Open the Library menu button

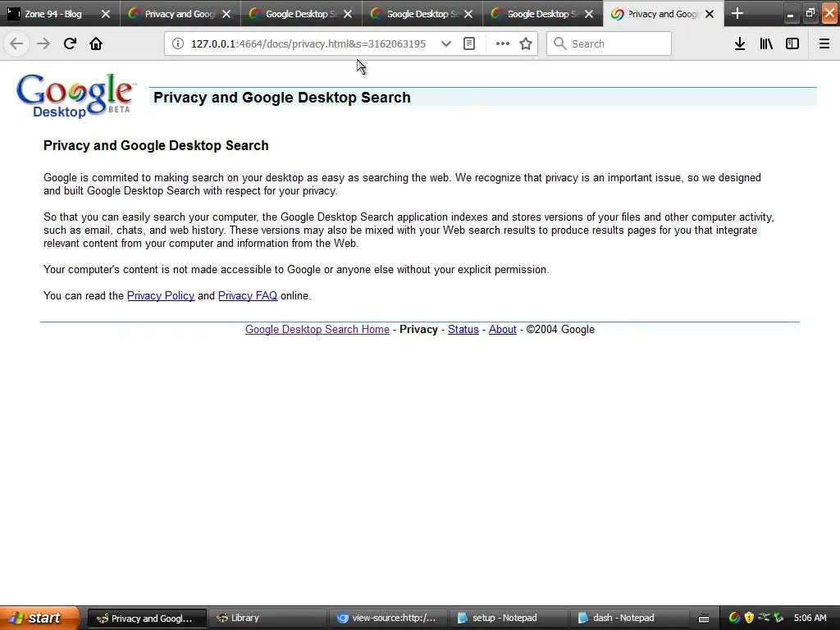(766, 44)
